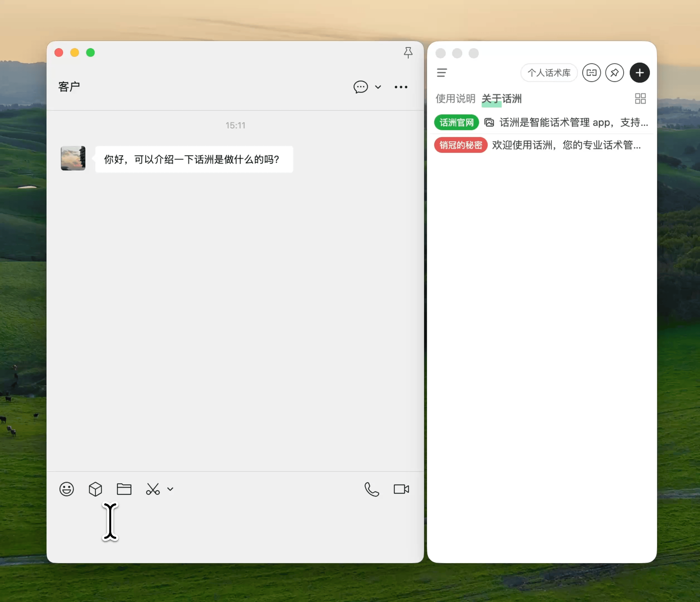Click the 客户 chat title
Screen dimensions: 700x602
pos(69,87)
